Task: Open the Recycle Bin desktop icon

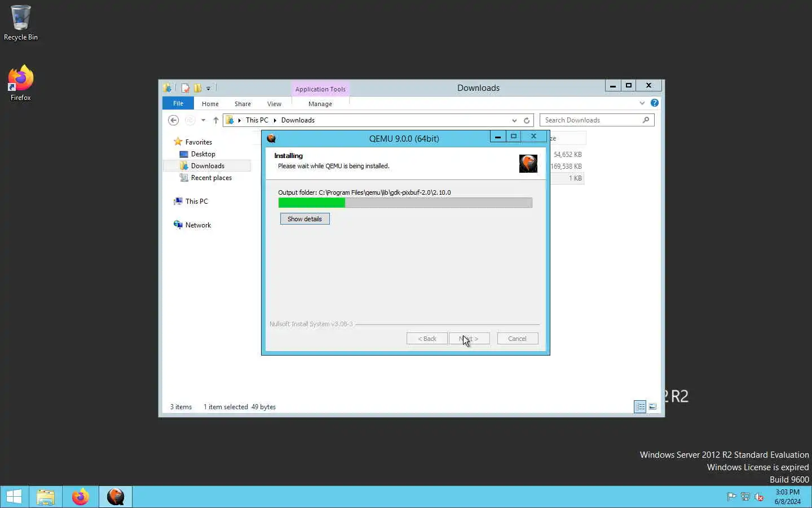Action: 20,23
